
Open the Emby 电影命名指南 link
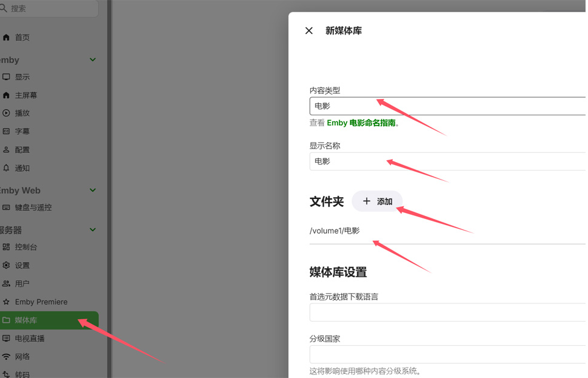361,123
